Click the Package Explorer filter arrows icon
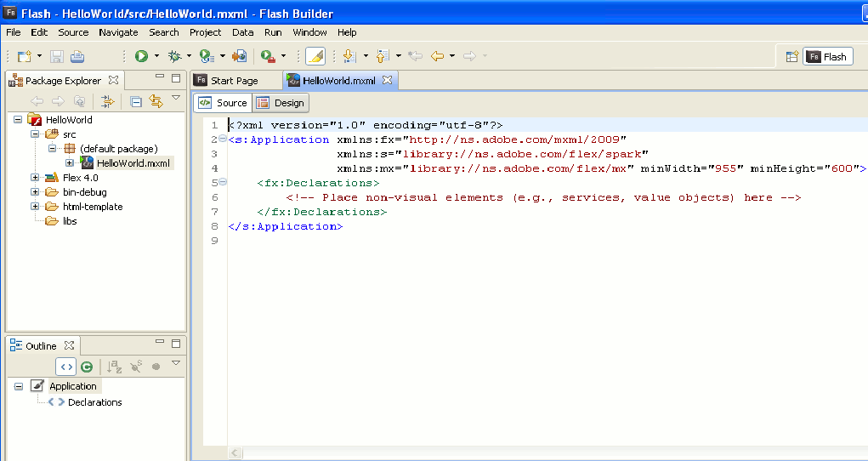The image size is (868, 461). click(x=107, y=101)
